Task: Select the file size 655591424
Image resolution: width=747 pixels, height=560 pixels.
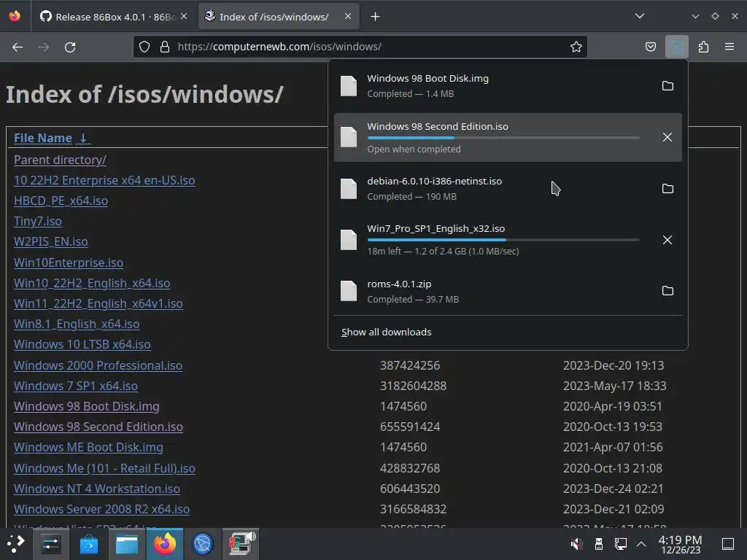Action: coord(410,427)
